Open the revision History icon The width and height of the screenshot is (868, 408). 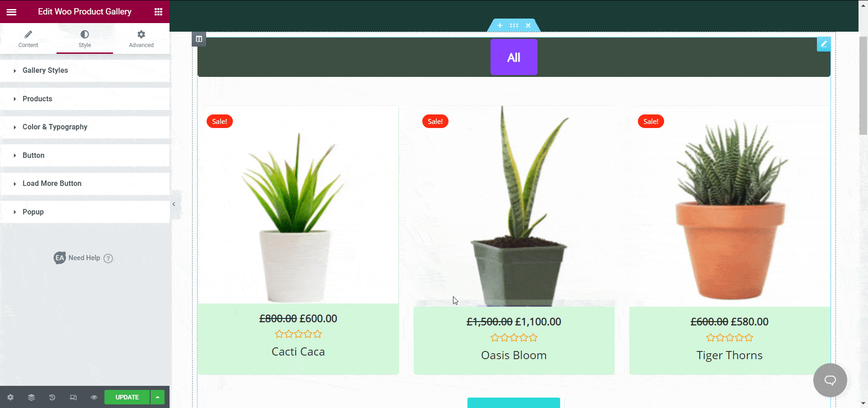click(52, 397)
